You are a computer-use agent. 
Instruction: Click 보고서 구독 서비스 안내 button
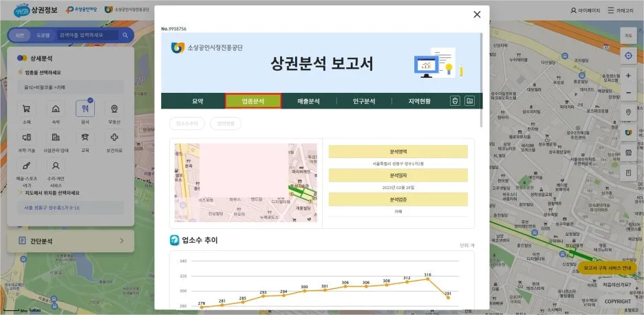point(607,268)
